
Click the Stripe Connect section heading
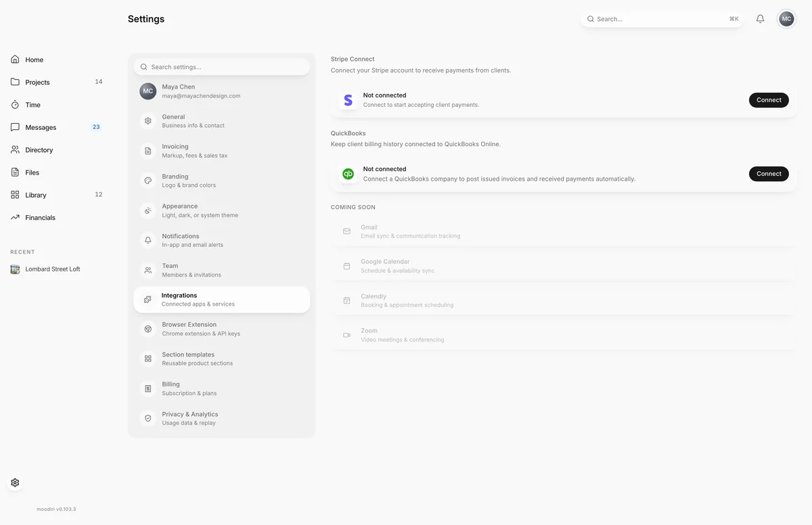click(x=353, y=59)
